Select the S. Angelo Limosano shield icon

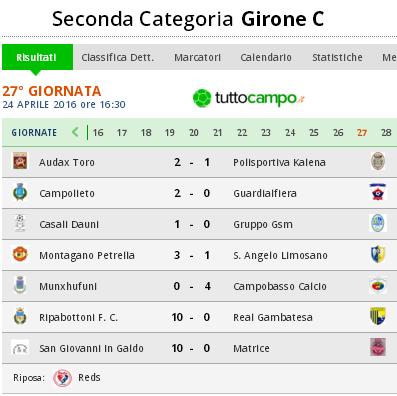click(x=378, y=254)
